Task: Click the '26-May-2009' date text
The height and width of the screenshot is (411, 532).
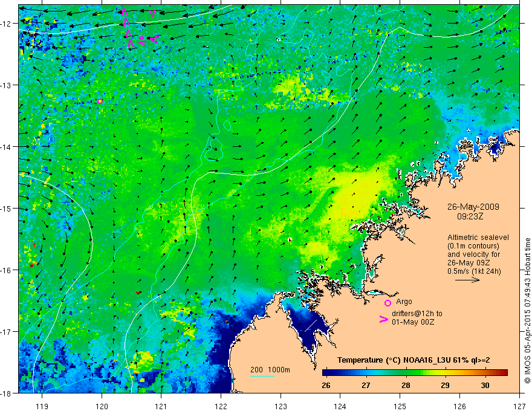Action: click(x=473, y=207)
